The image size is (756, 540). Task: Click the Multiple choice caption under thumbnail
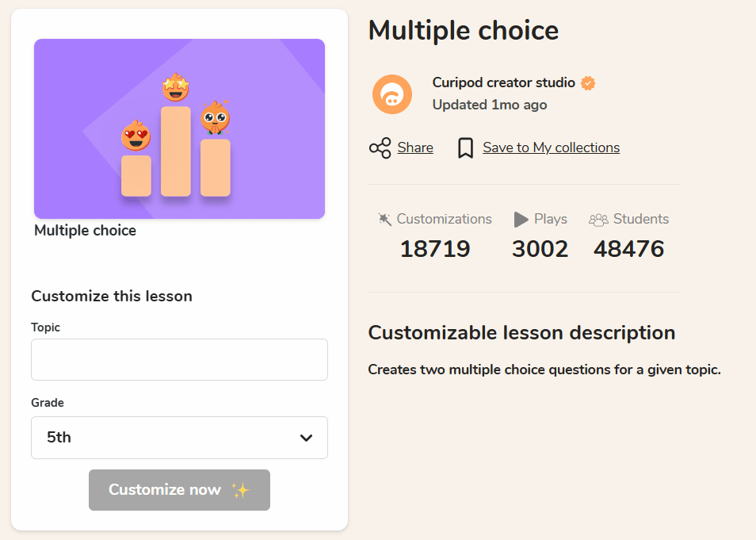click(85, 231)
